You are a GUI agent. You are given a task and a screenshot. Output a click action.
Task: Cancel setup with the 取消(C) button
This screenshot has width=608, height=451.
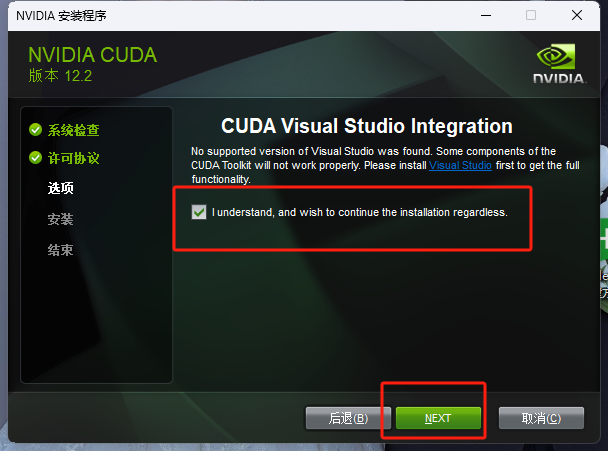(x=541, y=418)
